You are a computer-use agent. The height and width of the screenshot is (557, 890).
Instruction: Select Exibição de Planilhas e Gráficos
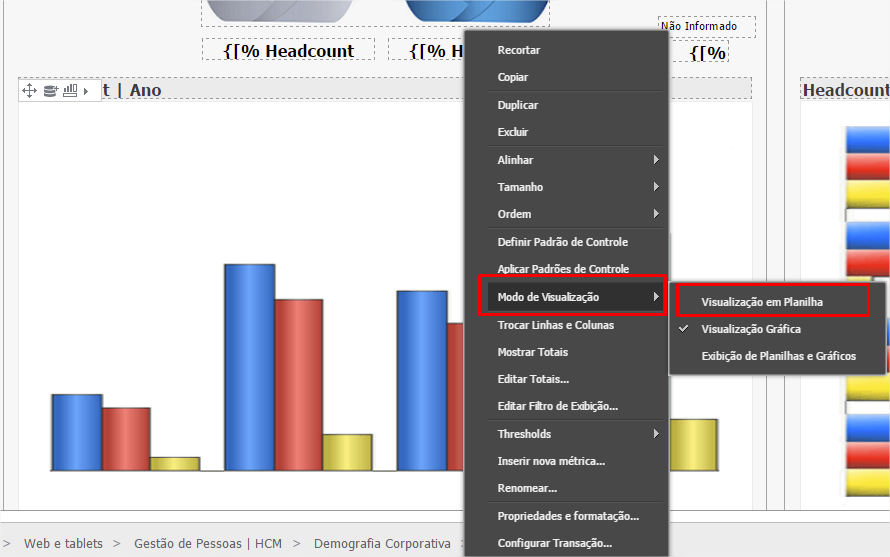(x=778, y=356)
